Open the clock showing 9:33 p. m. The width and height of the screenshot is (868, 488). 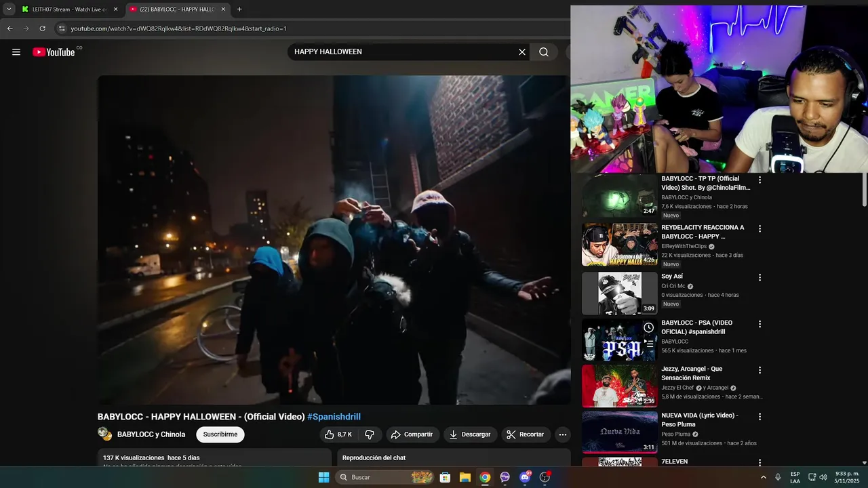point(847,477)
